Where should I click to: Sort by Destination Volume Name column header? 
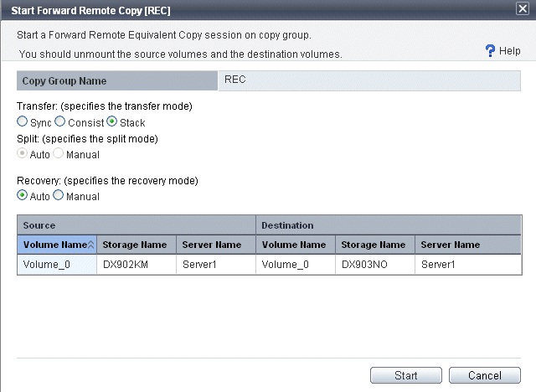[296, 245]
